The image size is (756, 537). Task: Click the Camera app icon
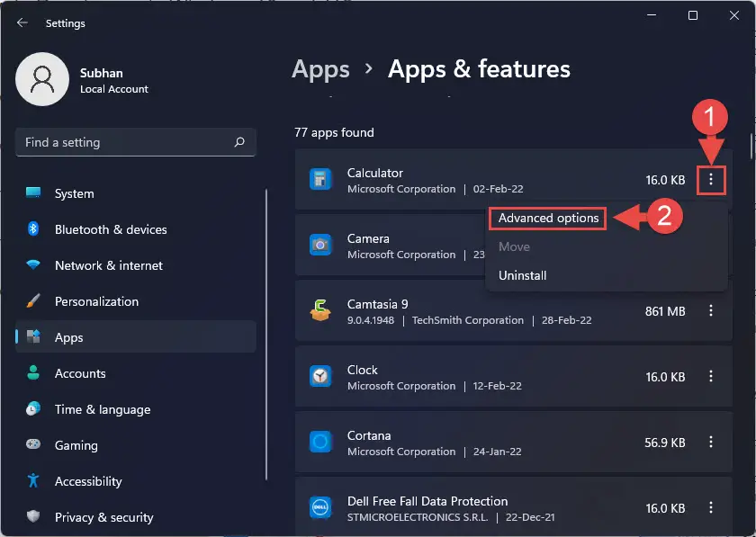320,246
